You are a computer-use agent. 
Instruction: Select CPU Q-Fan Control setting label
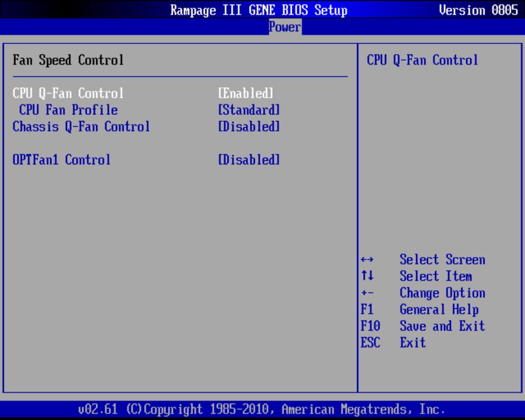click(x=68, y=93)
